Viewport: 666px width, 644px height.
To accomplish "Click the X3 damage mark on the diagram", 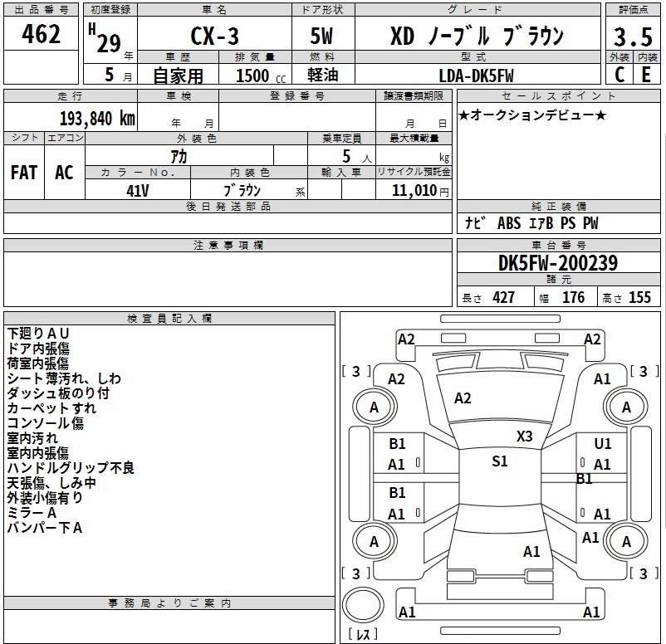I will coord(524,437).
